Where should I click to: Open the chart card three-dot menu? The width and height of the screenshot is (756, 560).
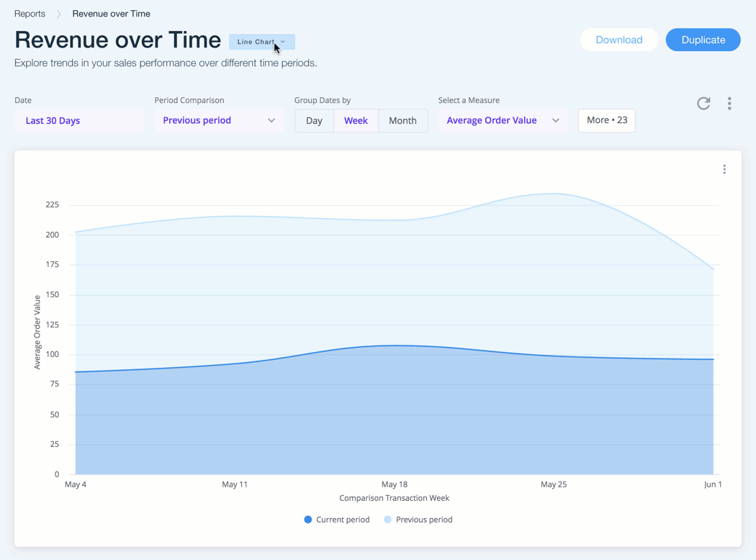point(724,169)
